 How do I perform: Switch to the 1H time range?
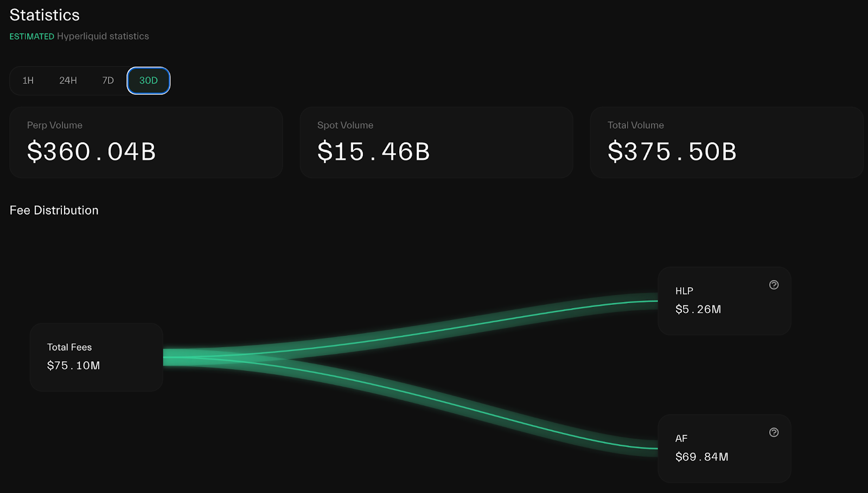click(28, 81)
